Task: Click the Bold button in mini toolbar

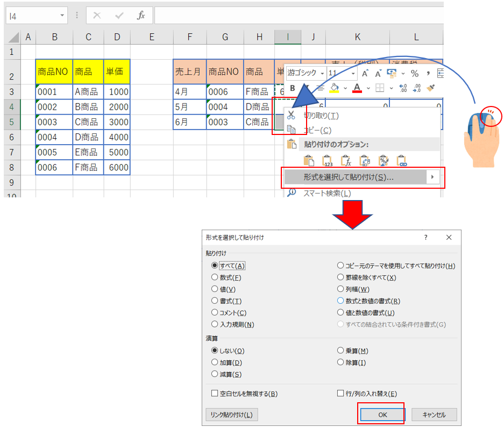Action: [293, 88]
